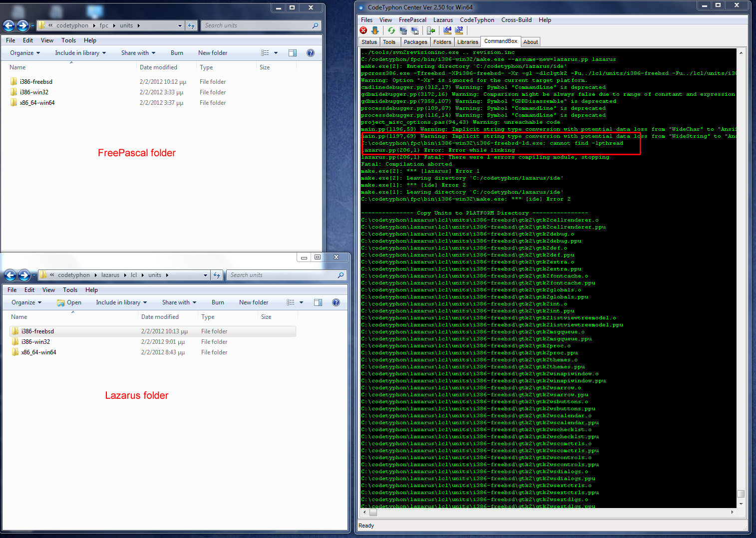Click New folder in the fpc units window
This screenshot has width=756, height=538.
tap(213, 53)
